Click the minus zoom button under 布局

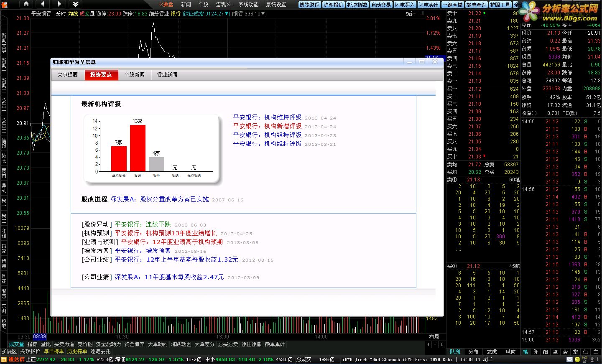[435, 344]
